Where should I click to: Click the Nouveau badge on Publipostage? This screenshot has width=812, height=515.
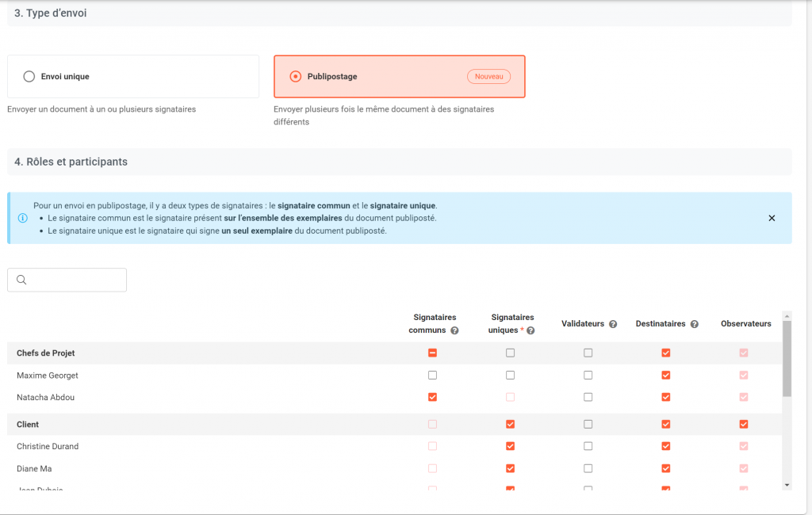pos(488,77)
